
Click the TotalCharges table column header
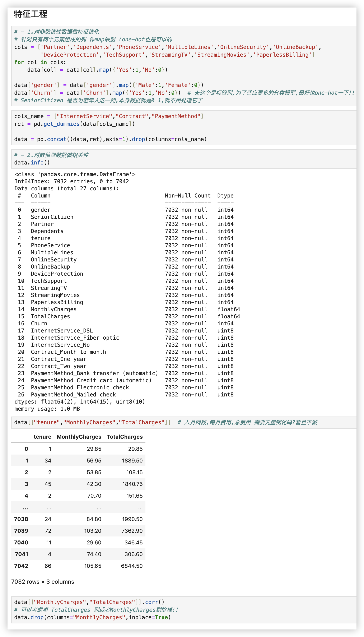pyautogui.click(x=125, y=437)
